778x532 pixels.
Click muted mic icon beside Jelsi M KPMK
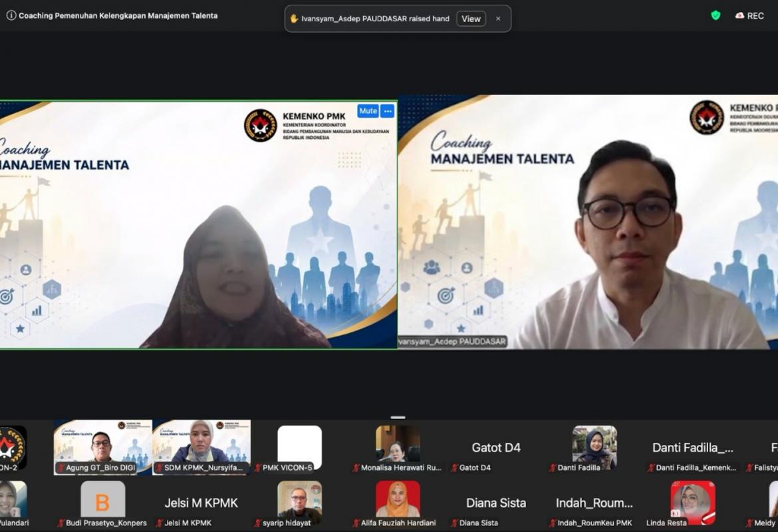click(160, 523)
